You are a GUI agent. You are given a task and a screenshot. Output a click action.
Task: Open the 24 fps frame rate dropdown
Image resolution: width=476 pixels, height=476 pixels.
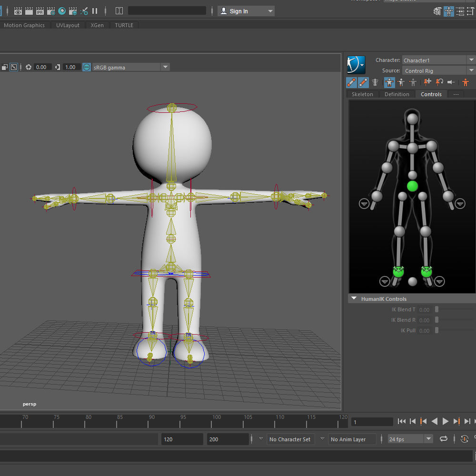click(x=410, y=439)
